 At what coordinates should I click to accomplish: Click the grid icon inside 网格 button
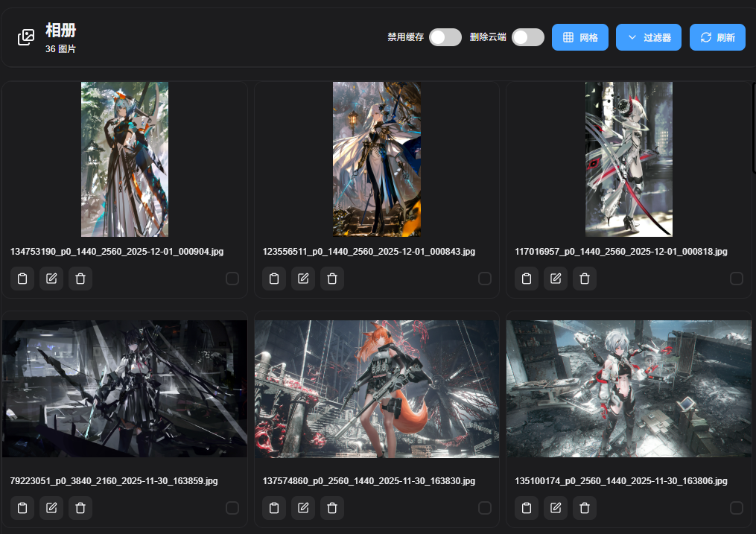click(x=567, y=36)
